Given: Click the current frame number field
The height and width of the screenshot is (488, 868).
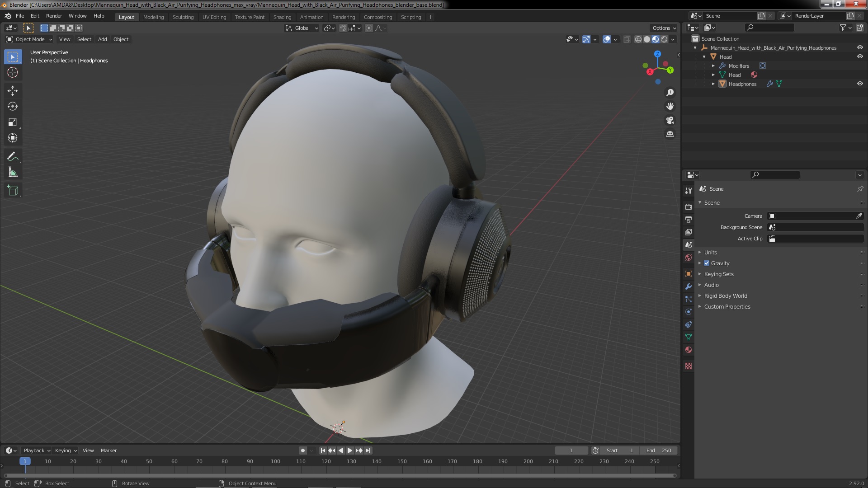Looking at the screenshot, I should (571, 450).
